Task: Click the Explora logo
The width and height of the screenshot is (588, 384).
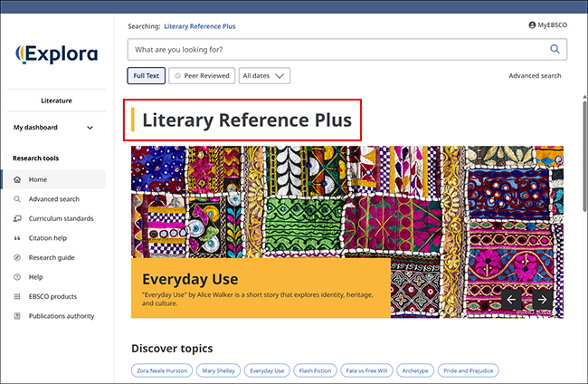Action: click(57, 54)
